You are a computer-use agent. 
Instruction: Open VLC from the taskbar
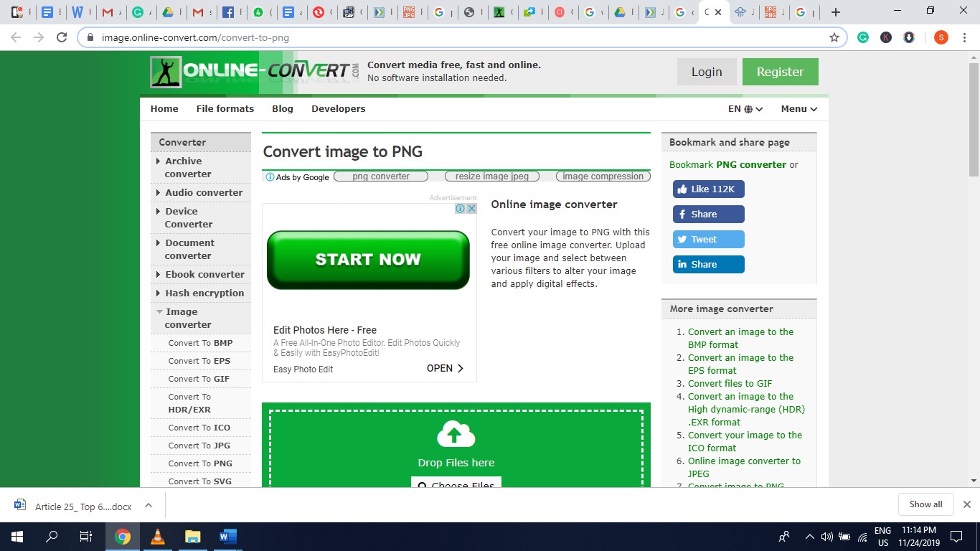tap(158, 537)
